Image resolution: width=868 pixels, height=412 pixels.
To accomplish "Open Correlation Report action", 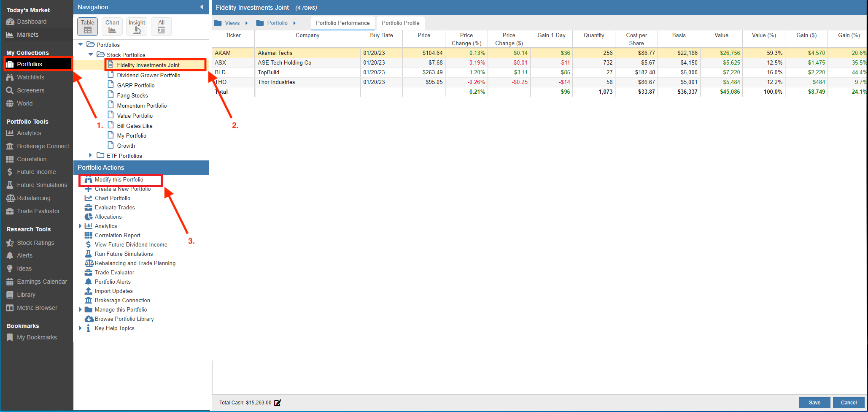I will point(117,235).
